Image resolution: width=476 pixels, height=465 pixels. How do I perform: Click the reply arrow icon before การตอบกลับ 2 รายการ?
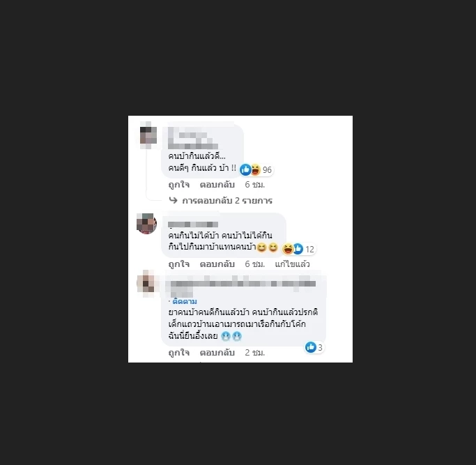[173, 200]
